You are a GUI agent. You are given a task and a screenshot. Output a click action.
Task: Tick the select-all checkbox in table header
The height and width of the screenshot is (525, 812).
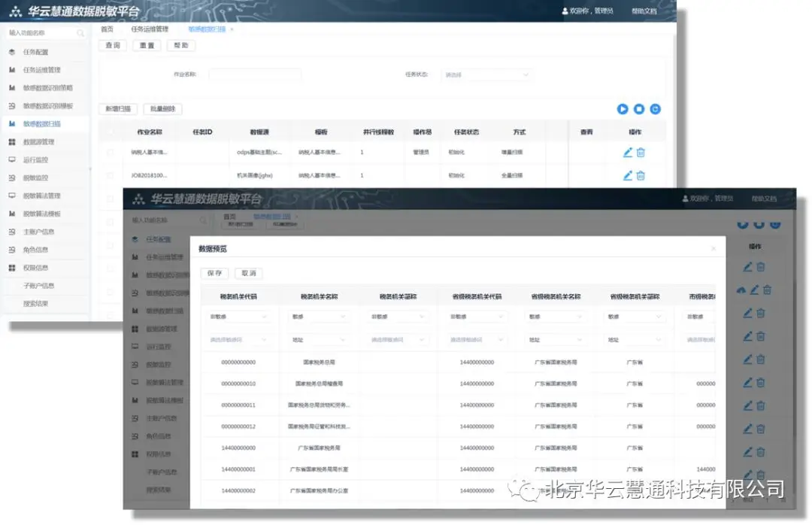click(111, 132)
